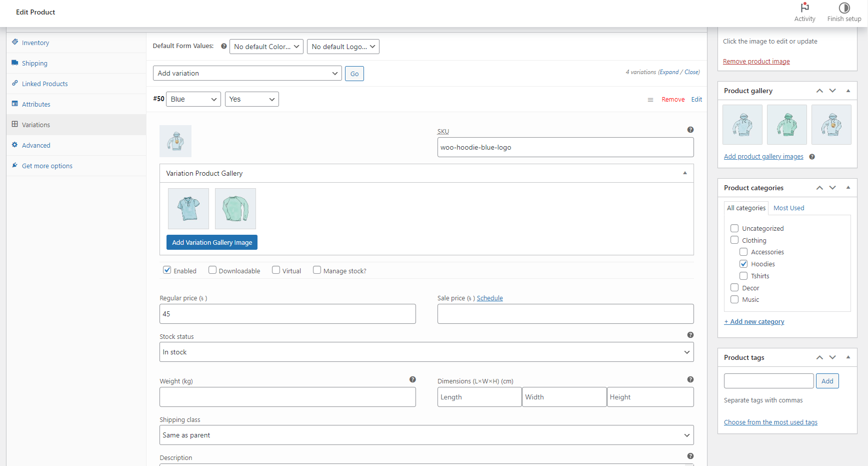The height and width of the screenshot is (466, 868).
Task: Click the Go button
Action: coord(354,74)
